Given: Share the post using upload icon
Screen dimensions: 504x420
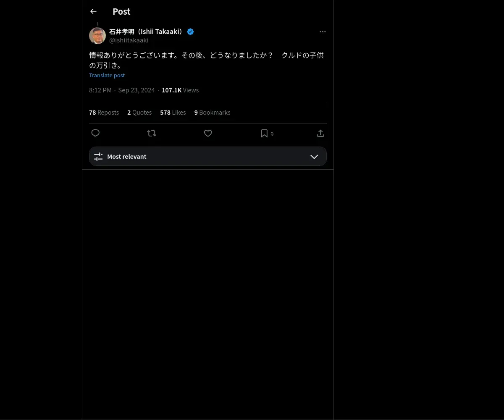Looking at the screenshot, I should [x=320, y=133].
